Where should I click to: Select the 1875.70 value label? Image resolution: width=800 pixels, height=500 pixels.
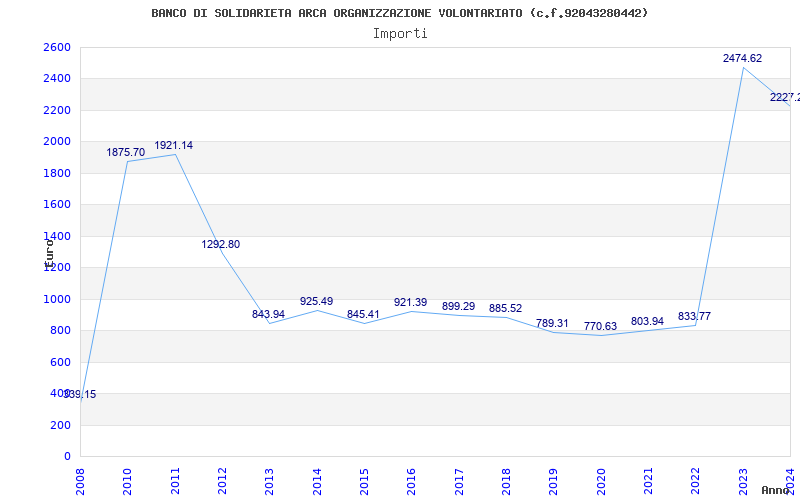pos(126,153)
